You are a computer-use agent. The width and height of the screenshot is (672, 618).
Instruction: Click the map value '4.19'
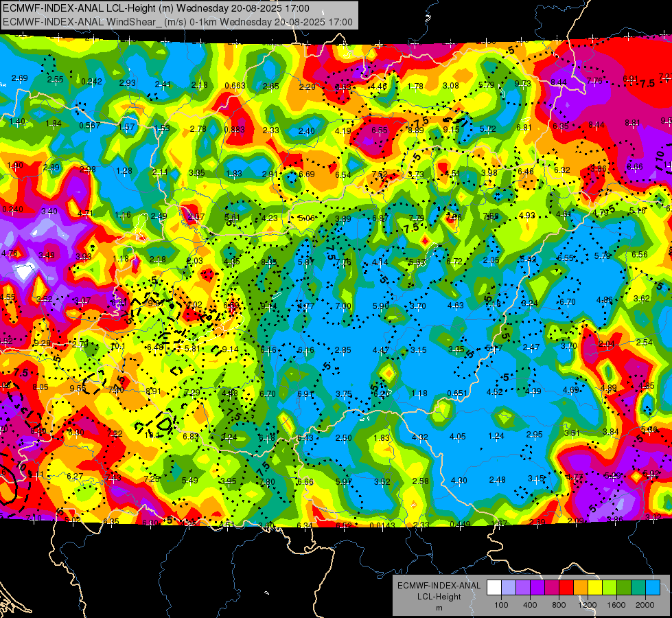click(343, 130)
